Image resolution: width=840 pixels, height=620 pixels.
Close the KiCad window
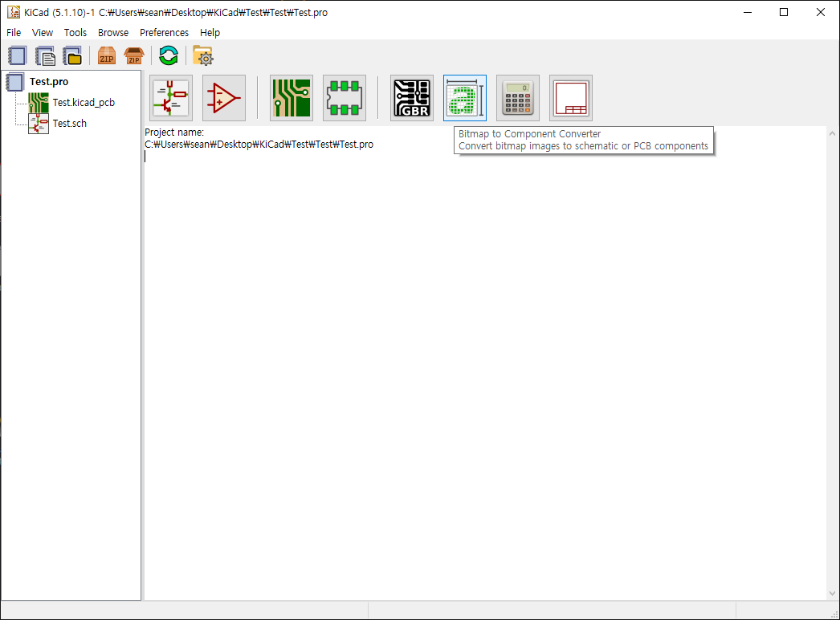click(x=820, y=12)
